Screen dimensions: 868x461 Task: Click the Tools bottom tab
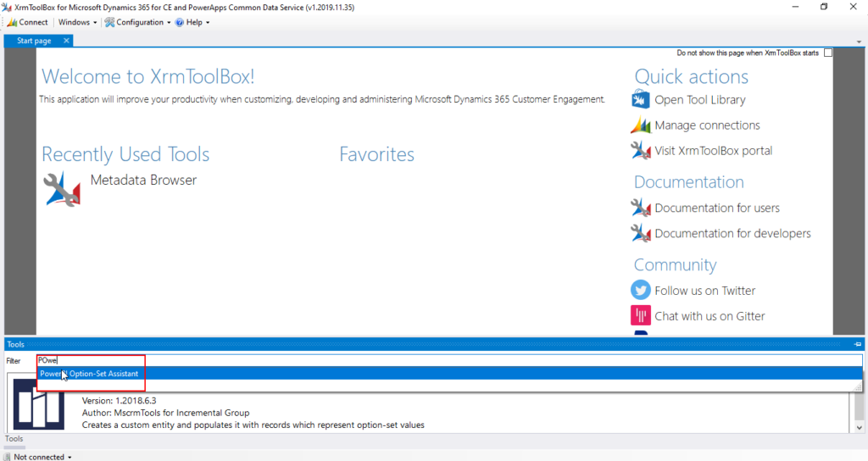point(14,439)
